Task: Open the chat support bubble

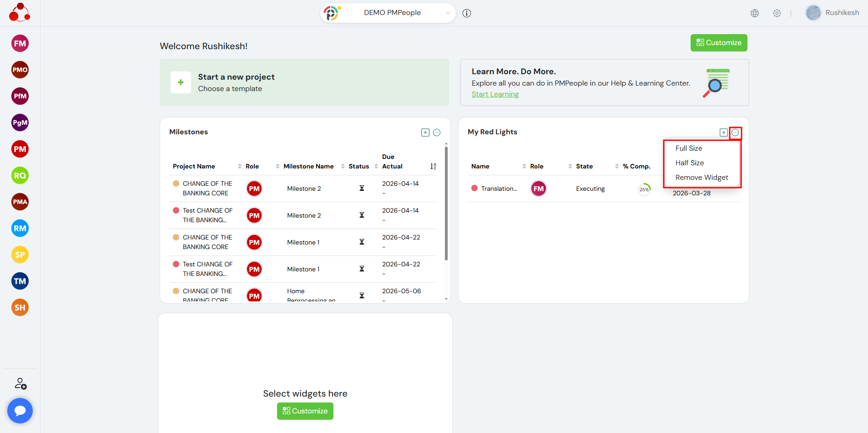Action: pyautogui.click(x=20, y=411)
